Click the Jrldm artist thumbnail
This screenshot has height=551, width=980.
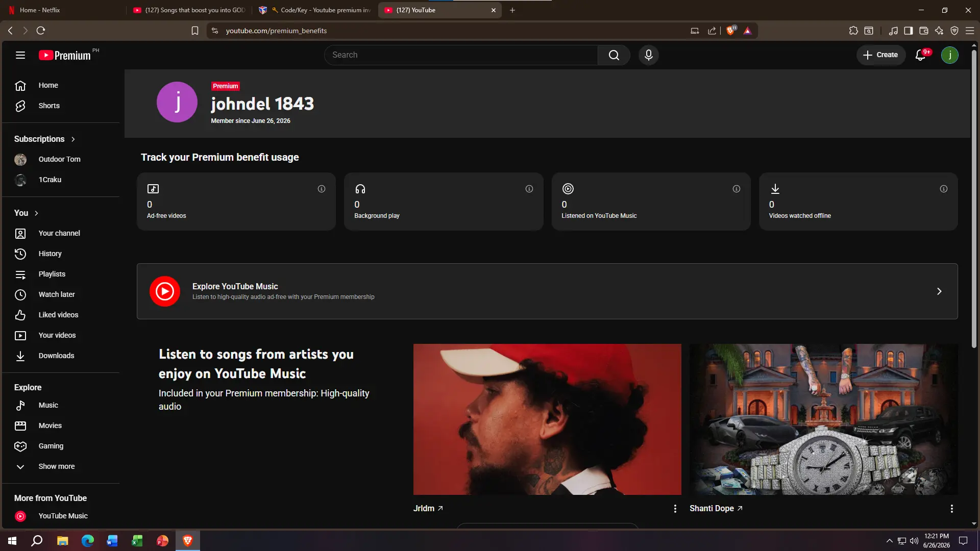[x=547, y=419]
